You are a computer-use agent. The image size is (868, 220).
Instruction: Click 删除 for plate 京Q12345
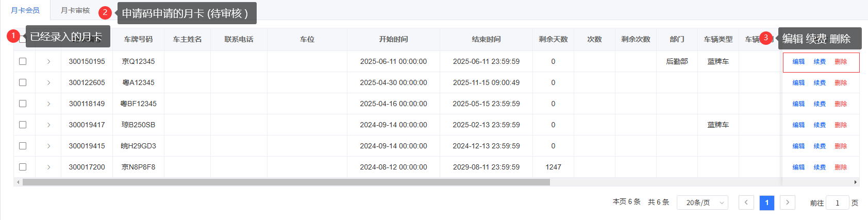tap(841, 62)
